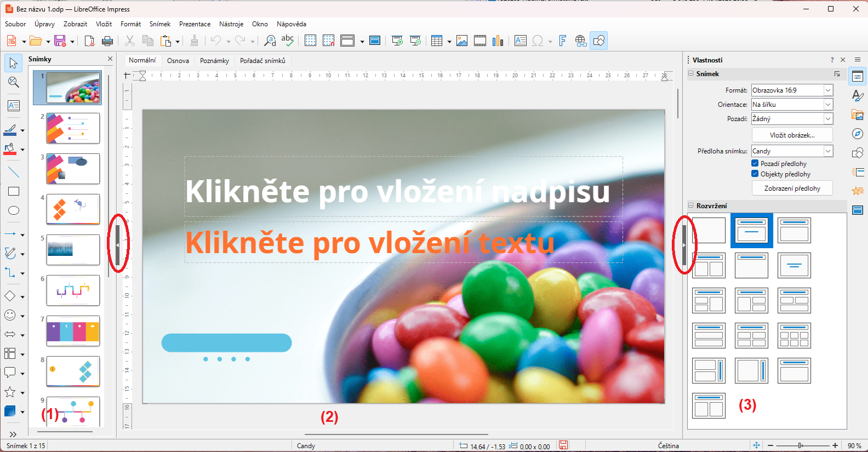Select the Ellipse drawing tool
Viewport: 868px width, 452px height.
pyautogui.click(x=14, y=210)
